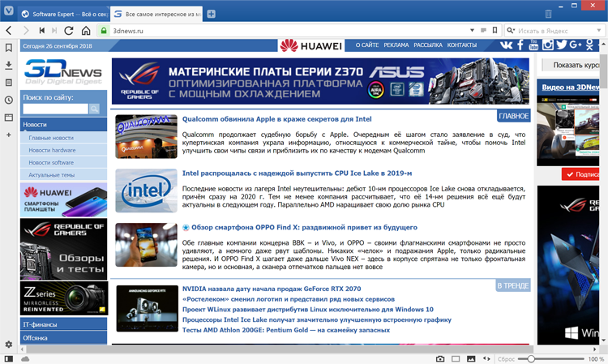Open the Instagram page icon
Screen dimensions: 608x364
[x=547, y=45]
